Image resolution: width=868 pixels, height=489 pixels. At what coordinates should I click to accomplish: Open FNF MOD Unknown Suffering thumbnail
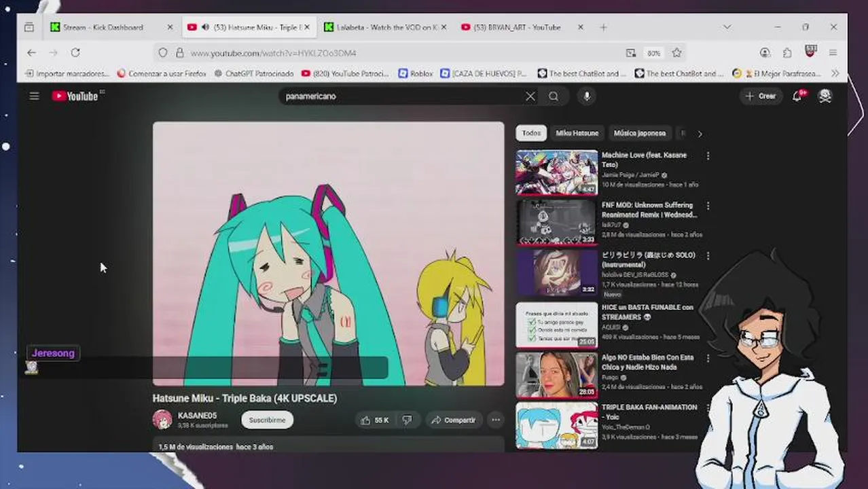[x=556, y=223]
